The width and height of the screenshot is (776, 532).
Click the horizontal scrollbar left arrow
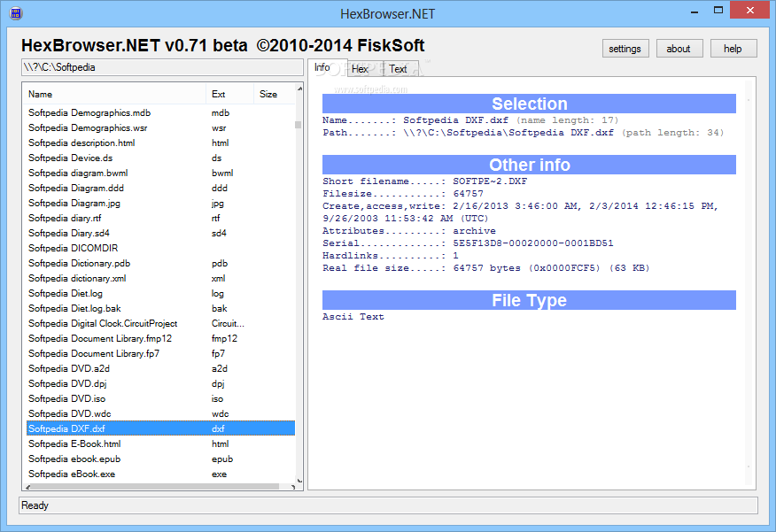pyautogui.click(x=28, y=487)
